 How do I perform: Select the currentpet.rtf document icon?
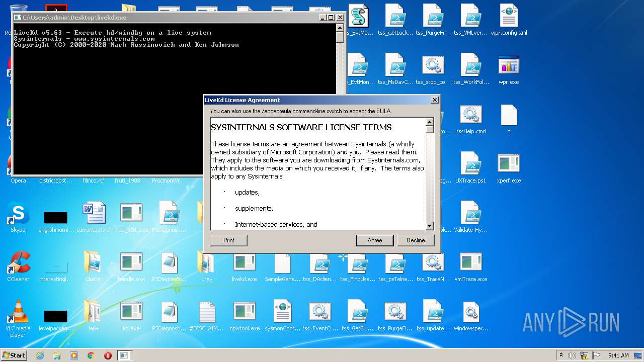click(94, 218)
